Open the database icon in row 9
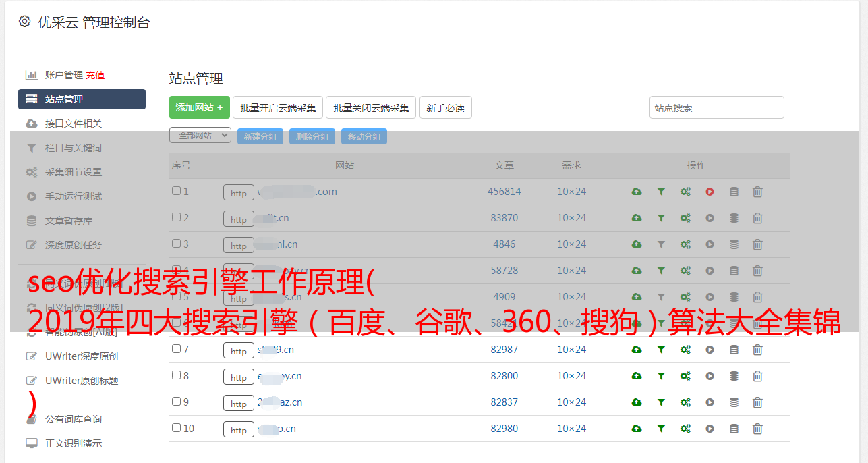 coord(734,402)
